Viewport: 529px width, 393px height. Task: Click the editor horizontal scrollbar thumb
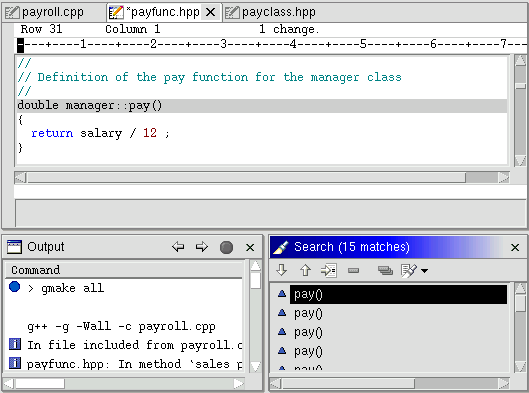(x=246, y=177)
